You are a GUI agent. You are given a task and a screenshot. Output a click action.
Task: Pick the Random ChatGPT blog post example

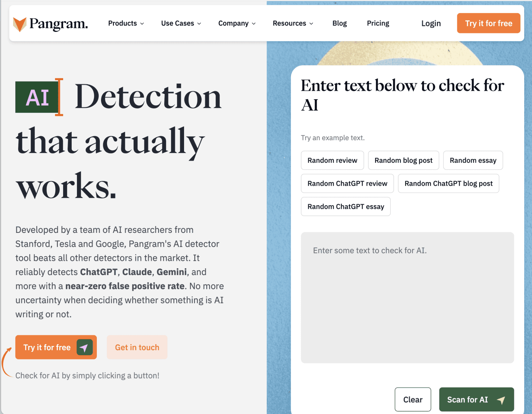[x=449, y=183]
